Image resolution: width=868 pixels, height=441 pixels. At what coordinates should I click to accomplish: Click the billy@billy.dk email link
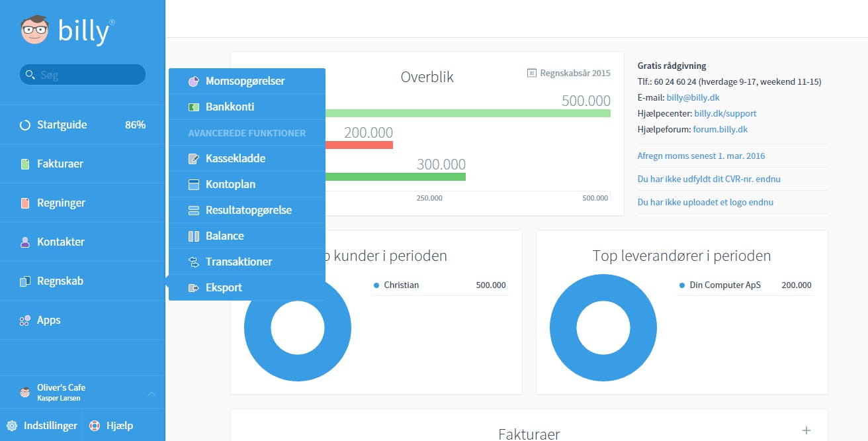693,97
